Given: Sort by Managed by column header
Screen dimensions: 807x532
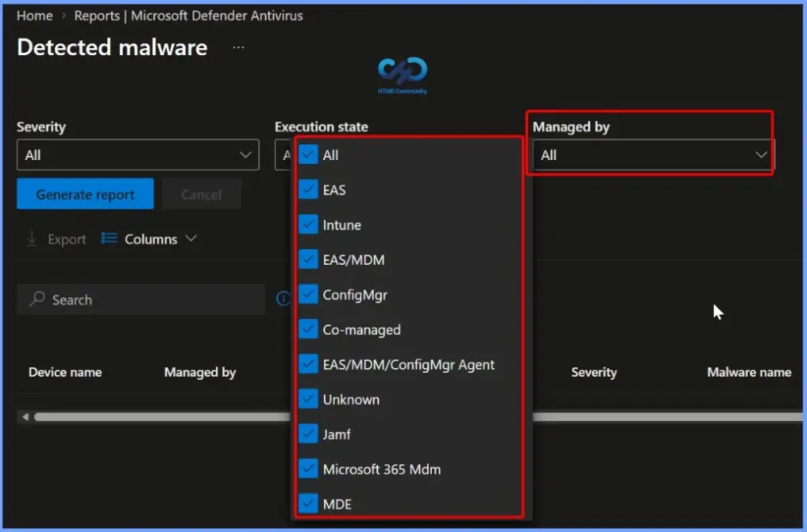Looking at the screenshot, I should pos(200,372).
